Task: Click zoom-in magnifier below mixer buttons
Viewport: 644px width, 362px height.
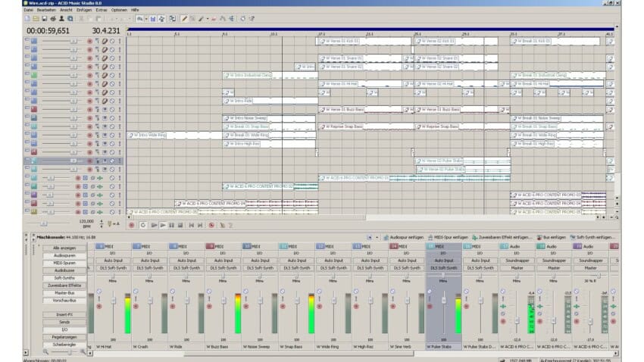Action: [83, 351]
